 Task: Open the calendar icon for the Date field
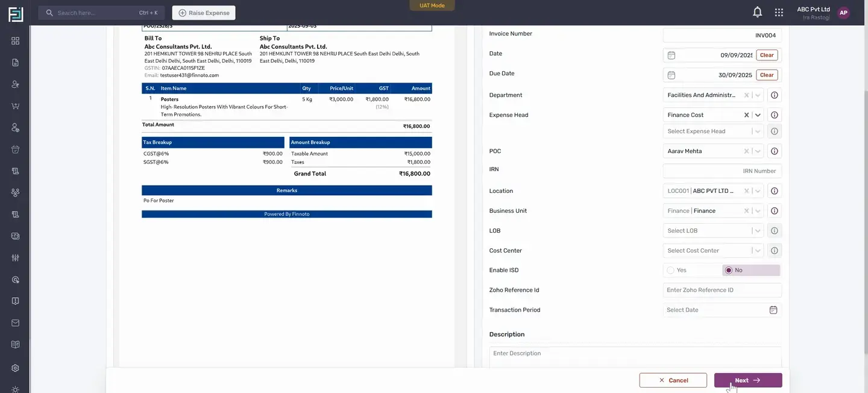pyautogui.click(x=671, y=55)
